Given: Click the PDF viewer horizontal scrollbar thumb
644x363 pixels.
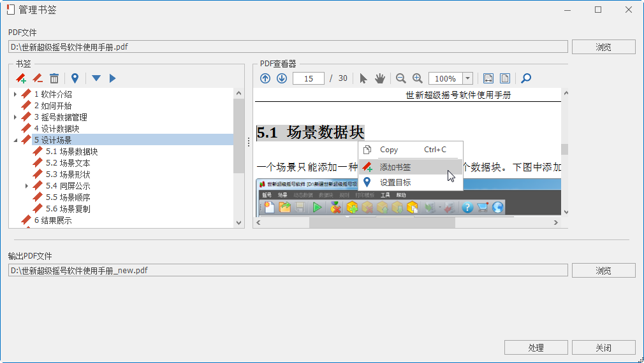Looking at the screenshot, I should [382, 223].
